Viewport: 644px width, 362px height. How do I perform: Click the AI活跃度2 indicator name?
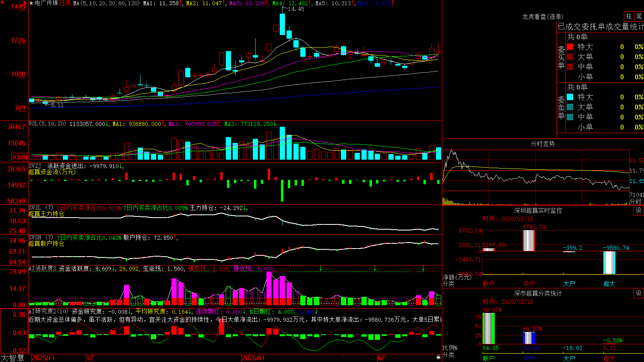pyautogui.click(x=42, y=268)
